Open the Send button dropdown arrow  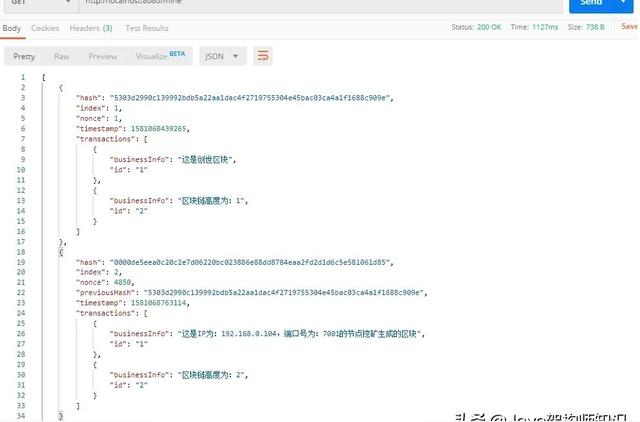coord(624,3)
